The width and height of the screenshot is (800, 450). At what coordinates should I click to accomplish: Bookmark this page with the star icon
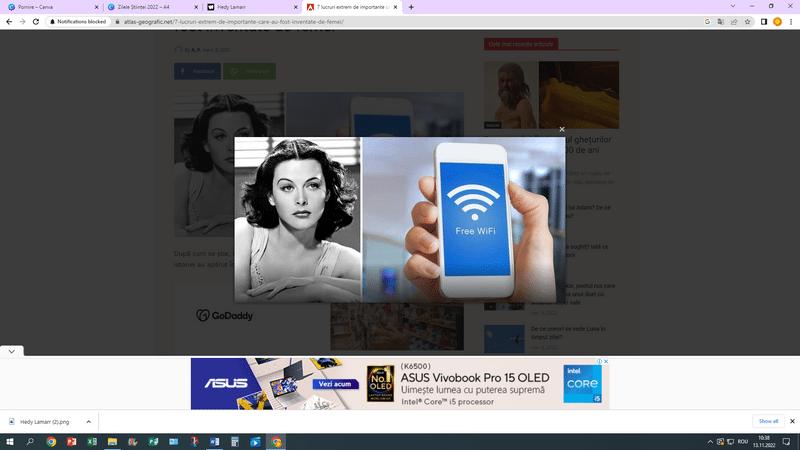[747, 21]
